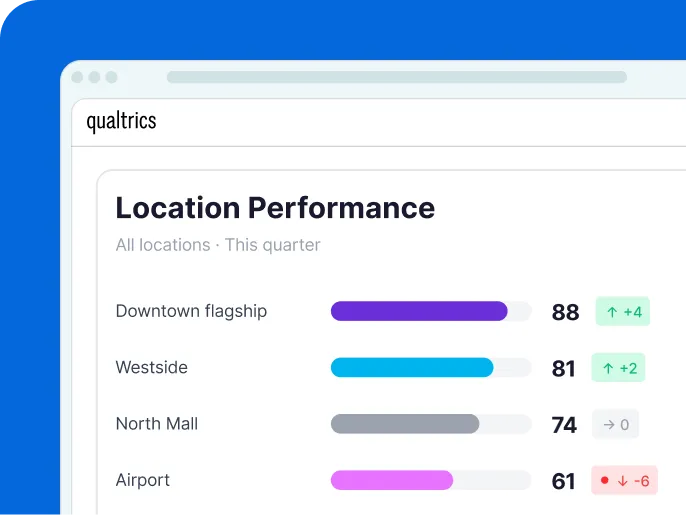Click the gray 0 change badge
Screen dimensions: 686x515
pyautogui.click(x=615, y=424)
